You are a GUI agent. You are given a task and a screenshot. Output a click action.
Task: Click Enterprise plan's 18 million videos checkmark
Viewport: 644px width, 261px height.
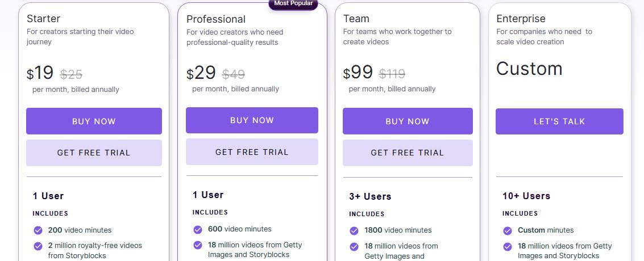click(x=508, y=246)
